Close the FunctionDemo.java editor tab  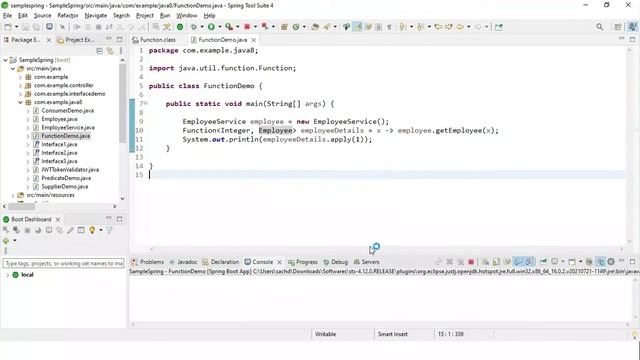point(254,40)
